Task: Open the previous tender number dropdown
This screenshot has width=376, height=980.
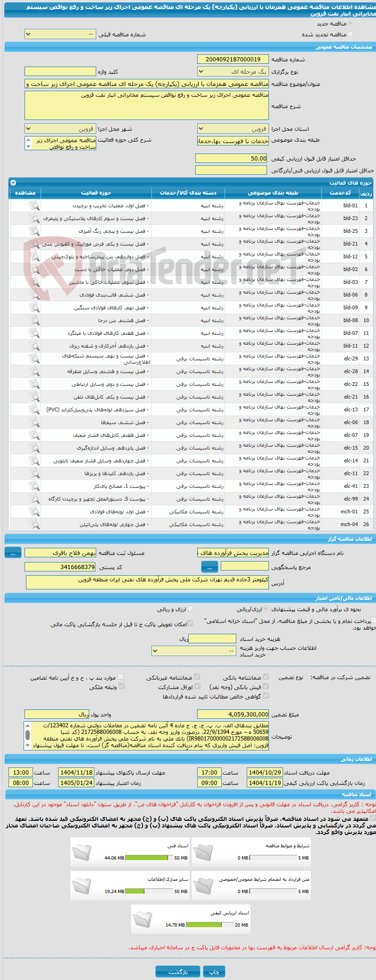Action: tap(60, 34)
